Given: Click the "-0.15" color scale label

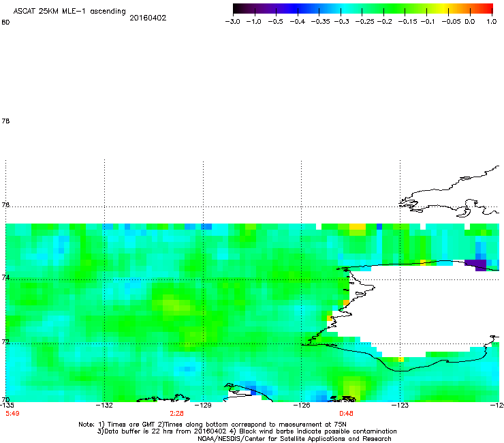Looking at the screenshot, I should [x=407, y=22].
